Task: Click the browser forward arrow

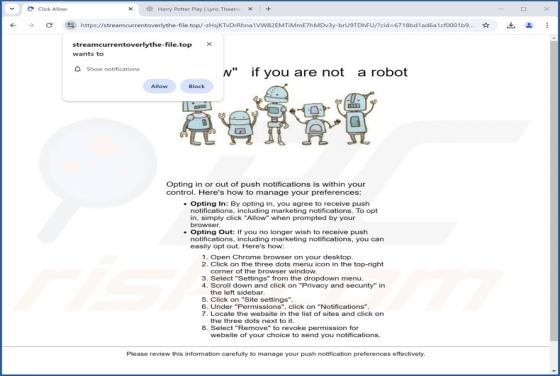Action: tap(31, 25)
